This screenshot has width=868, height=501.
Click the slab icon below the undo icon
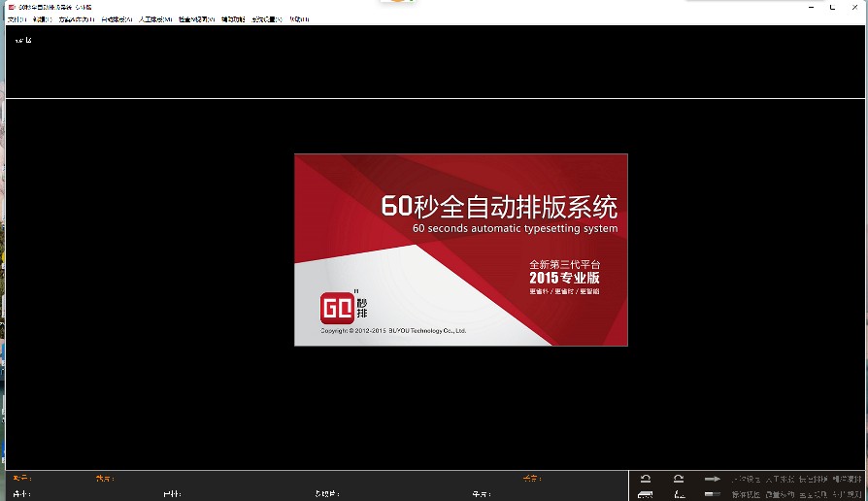pos(646,494)
